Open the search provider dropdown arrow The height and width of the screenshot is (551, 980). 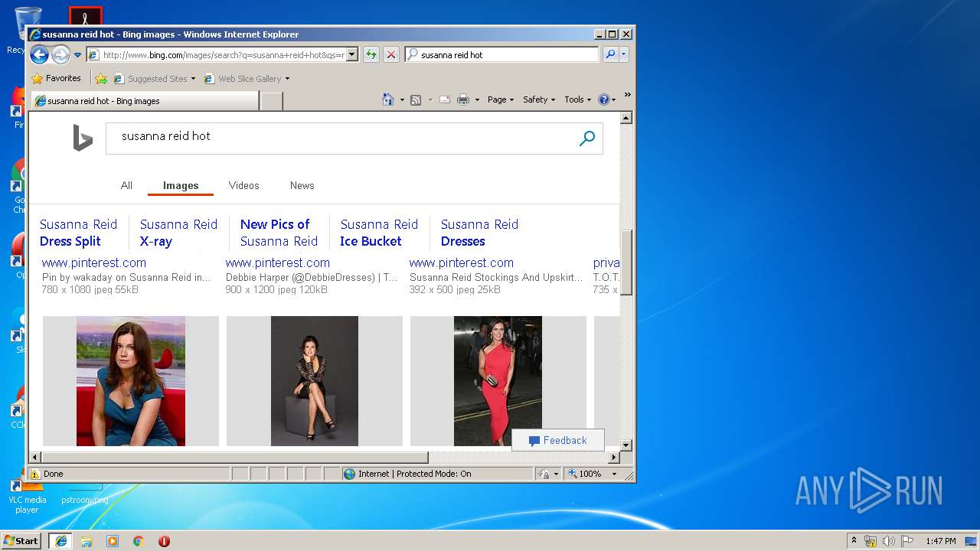point(624,54)
